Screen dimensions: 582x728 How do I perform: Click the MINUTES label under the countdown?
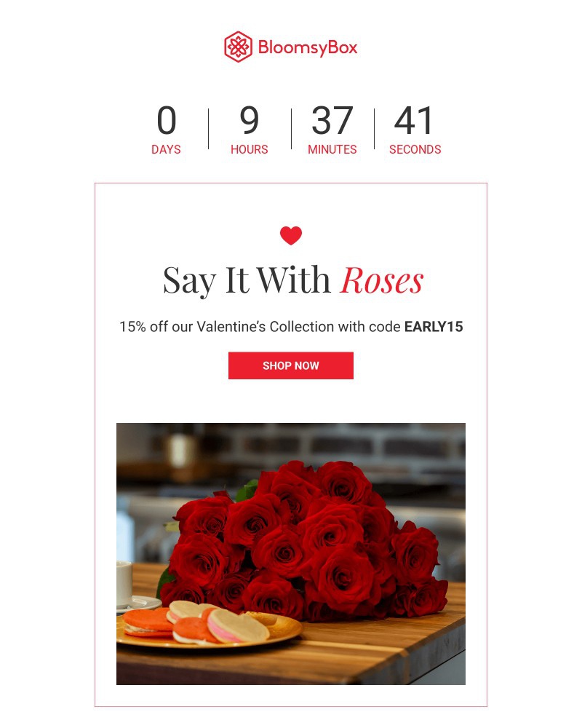(x=332, y=149)
